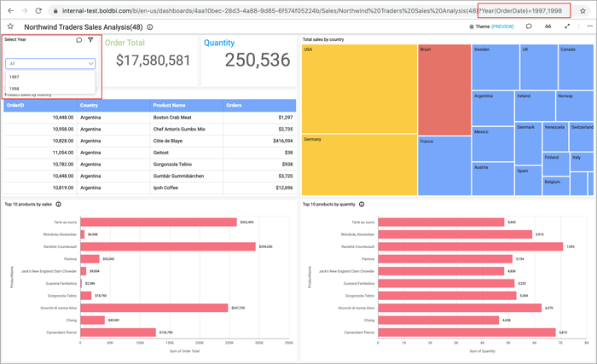Reload the page with browser refresh button
The width and height of the screenshot is (597, 364).
coord(38,11)
